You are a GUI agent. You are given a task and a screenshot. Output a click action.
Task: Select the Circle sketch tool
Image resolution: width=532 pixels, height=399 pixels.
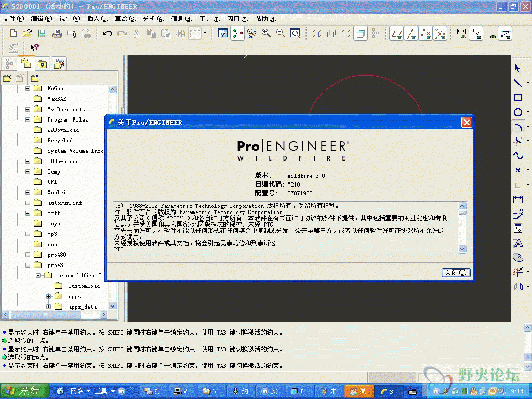coord(518,112)
